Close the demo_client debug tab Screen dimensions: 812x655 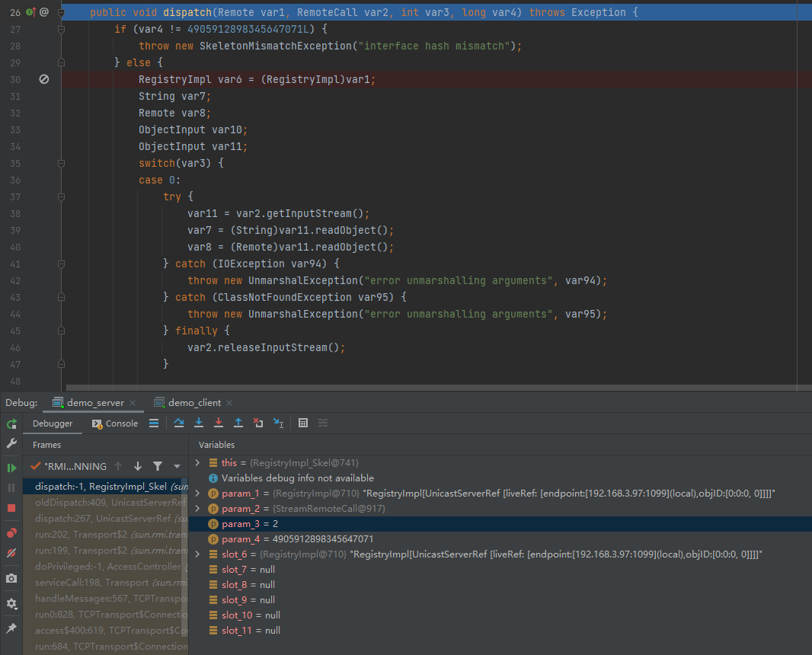[x=229, y=402]
